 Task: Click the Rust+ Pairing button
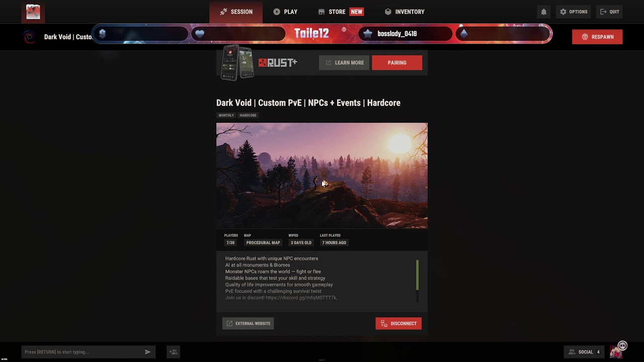397,63
